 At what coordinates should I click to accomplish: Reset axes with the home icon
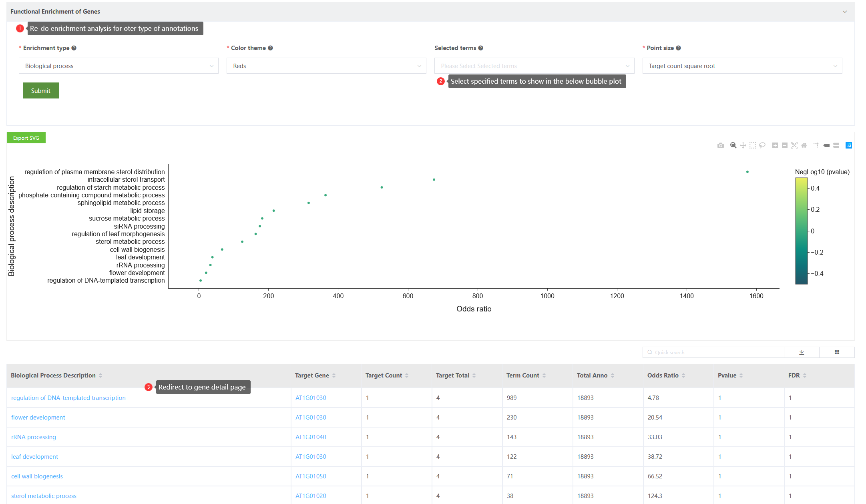pyautogui.click(x=804, y=146)
